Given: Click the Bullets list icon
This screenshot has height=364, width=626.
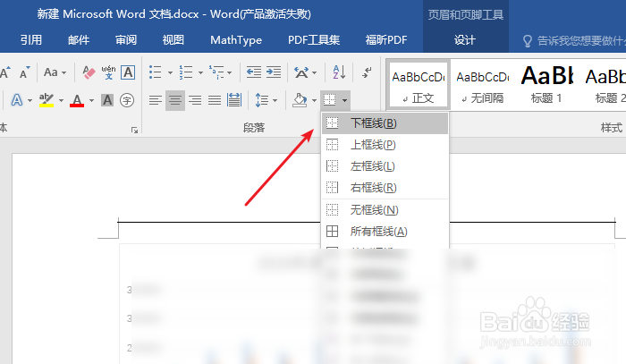Looking at the screenshot, I should click(x=156, y=72).
